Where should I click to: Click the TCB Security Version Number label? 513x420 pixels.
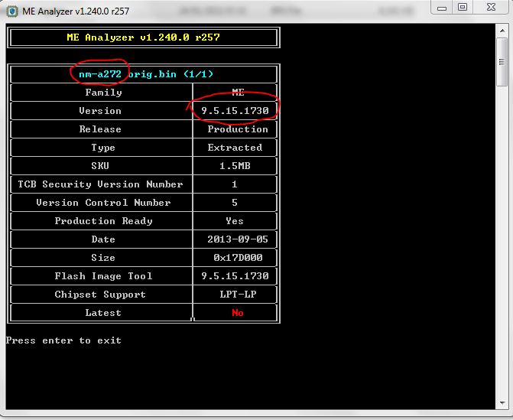click(x=100, y=184)
